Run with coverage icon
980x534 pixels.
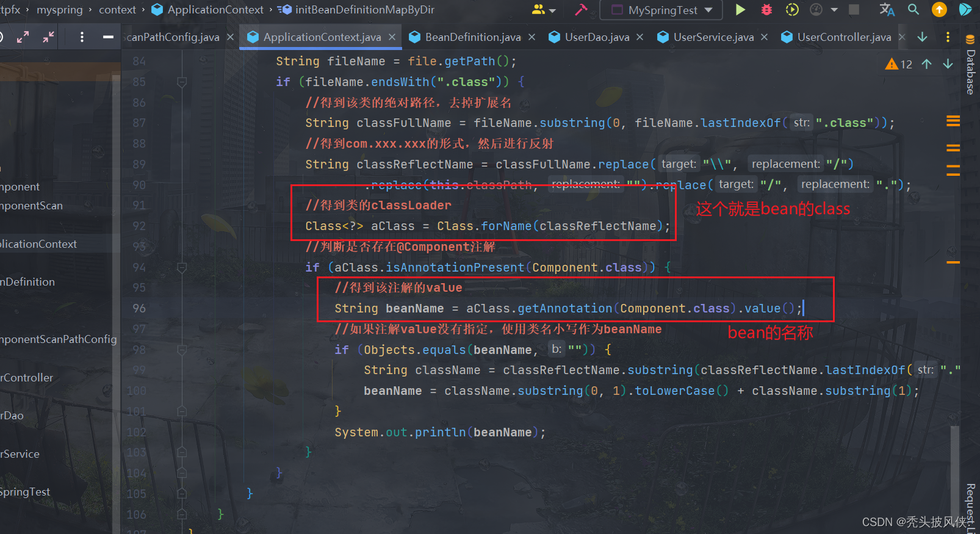tap(792, 10)
